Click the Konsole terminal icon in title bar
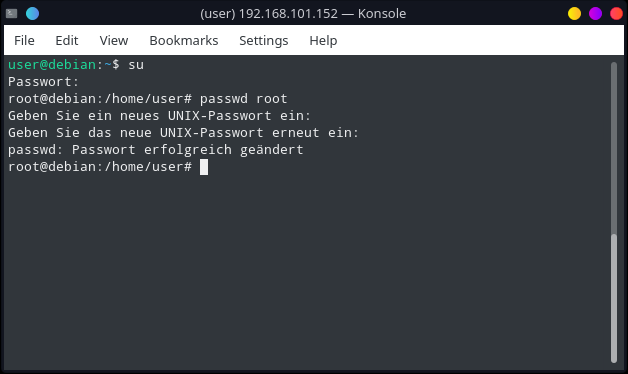This screenshot has width=628, height=374. click(x=12, y=14)
